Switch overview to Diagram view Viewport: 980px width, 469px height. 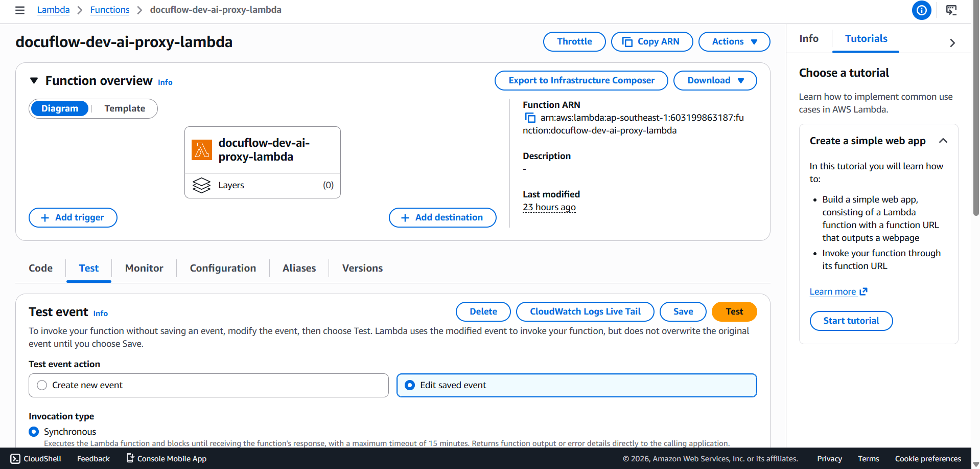point(60,108)
